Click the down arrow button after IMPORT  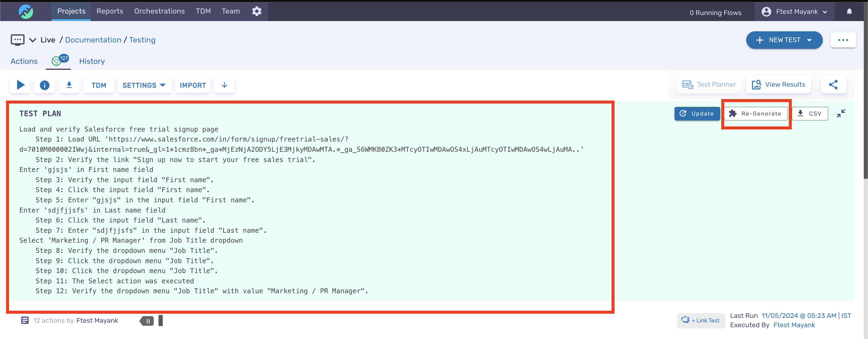[225, 85]
